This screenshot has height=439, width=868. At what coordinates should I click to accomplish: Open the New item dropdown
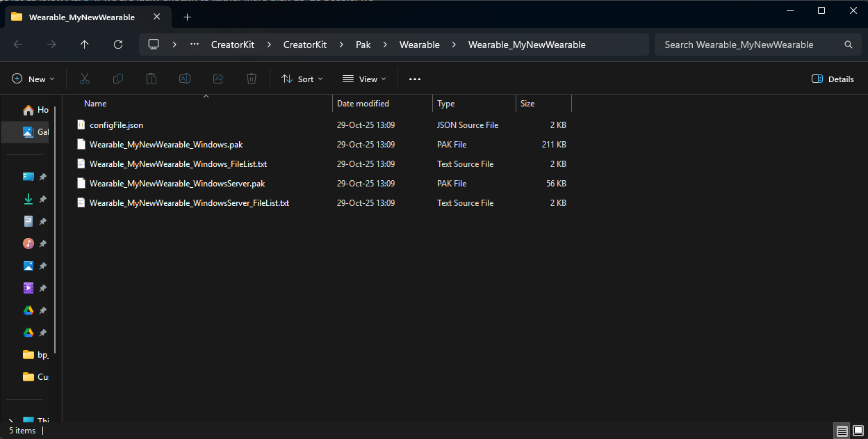tap(33, 79)
